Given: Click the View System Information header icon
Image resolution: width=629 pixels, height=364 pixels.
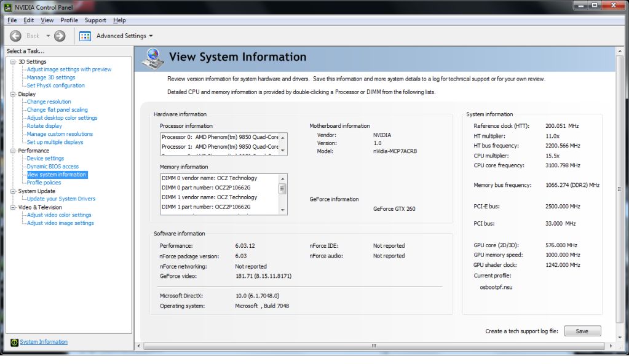Looking at the screenshot, I should [153, 59].
